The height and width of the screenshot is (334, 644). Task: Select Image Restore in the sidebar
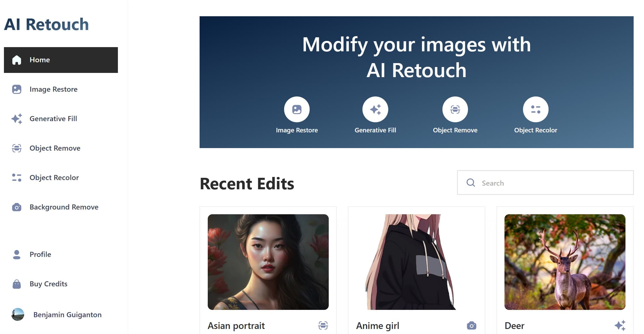(x=53, y=89)
